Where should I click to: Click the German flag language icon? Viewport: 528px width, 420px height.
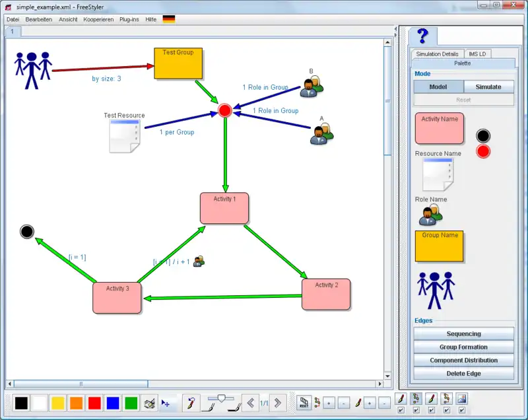[169, 19]
